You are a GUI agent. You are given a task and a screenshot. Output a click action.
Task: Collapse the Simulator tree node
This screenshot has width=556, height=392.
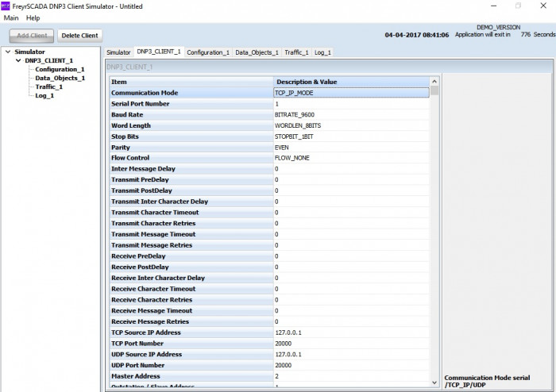pos(8,52)
